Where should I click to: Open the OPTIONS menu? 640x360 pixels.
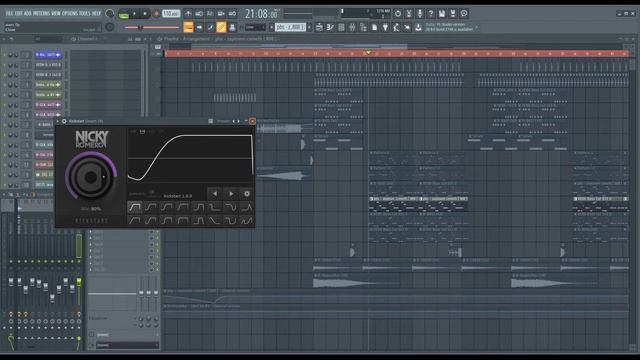[70, 13]
